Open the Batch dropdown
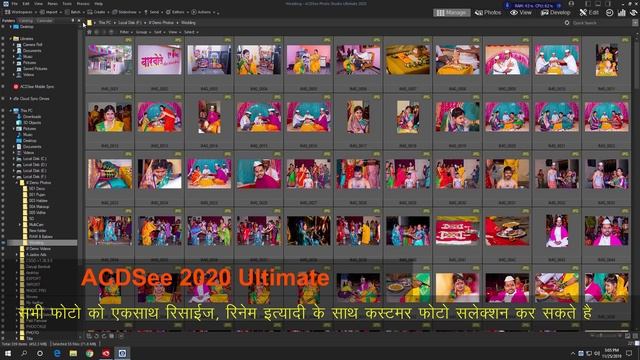The image size is (640, 360). 75,12
